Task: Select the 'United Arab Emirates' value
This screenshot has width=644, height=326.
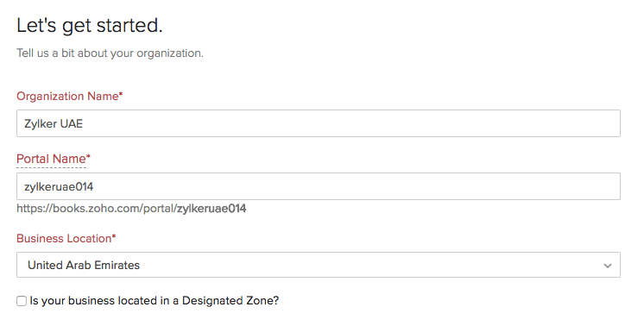Action: [x=84, y=266]
